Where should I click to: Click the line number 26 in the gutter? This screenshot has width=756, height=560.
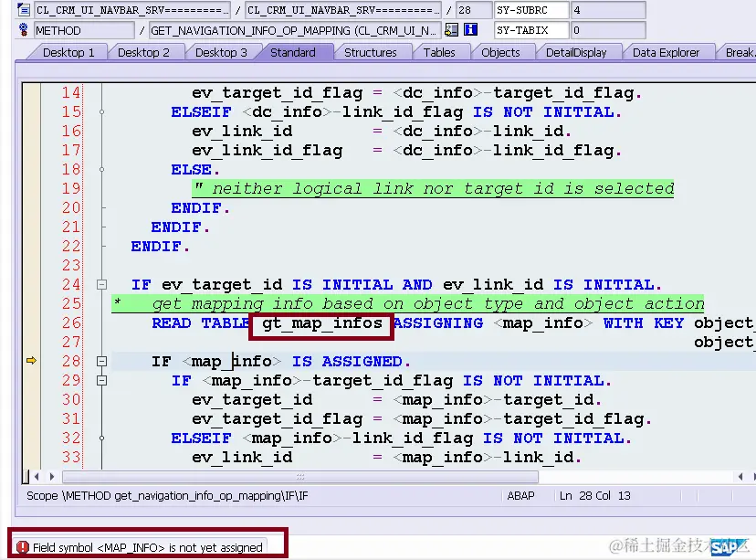click(71, 322)
